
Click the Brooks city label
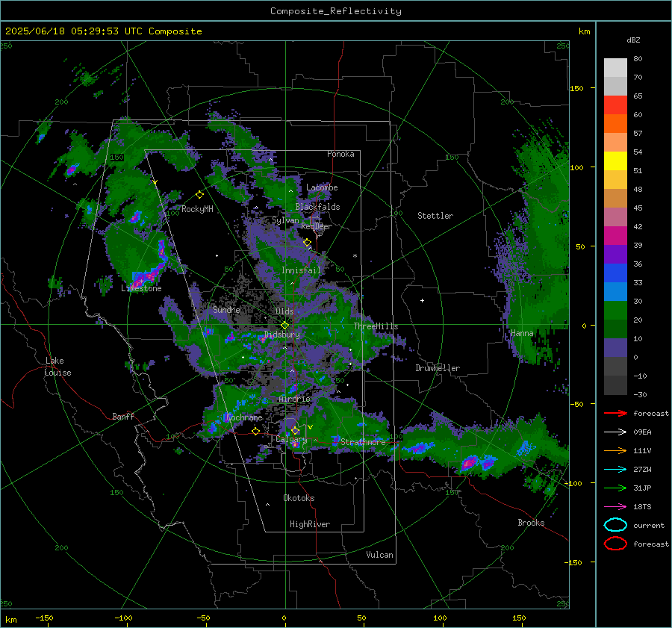531,523
